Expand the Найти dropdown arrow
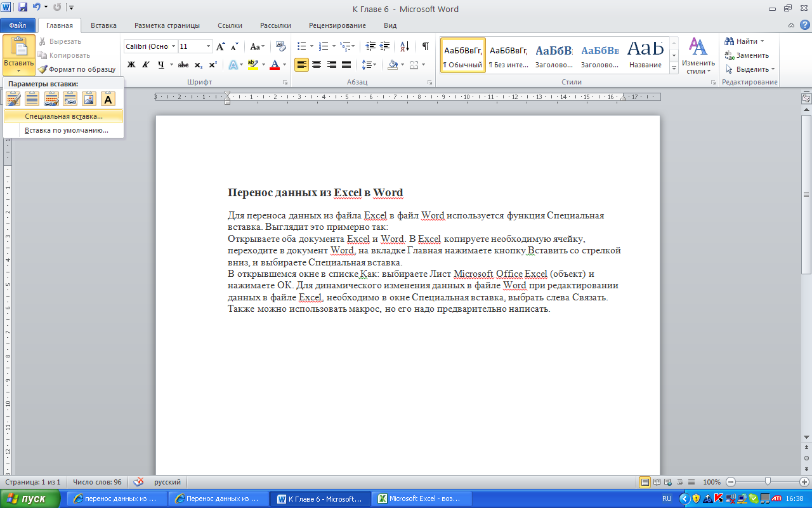The height and width of the screenshot is (508, 812). pos(762,41)
